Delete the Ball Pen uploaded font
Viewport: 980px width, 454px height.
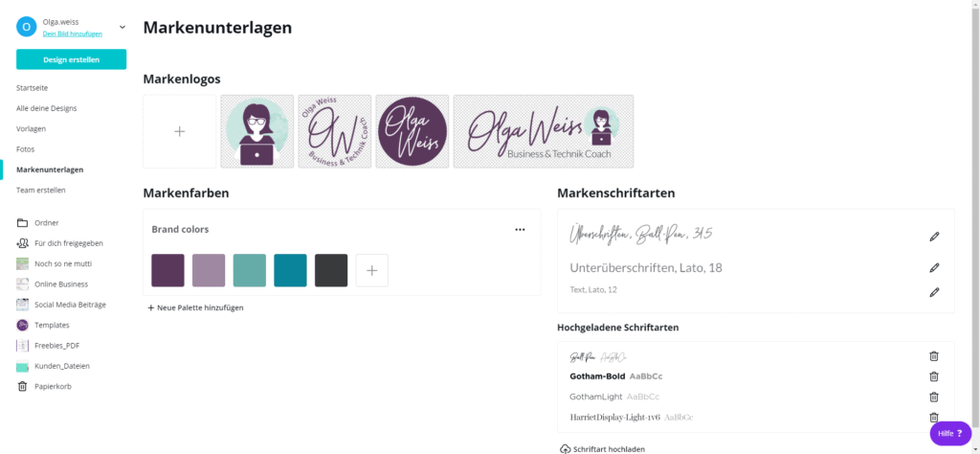(934, 355)
